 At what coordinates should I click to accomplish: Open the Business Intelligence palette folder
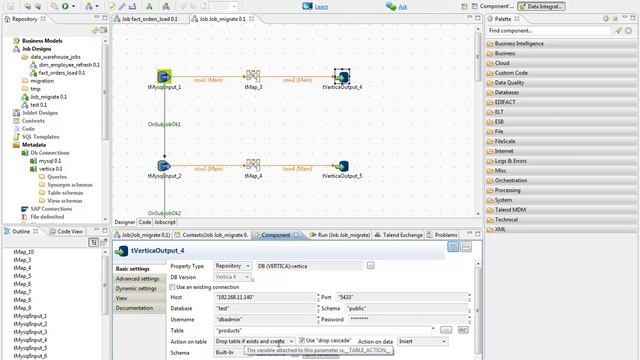point(561,44)
